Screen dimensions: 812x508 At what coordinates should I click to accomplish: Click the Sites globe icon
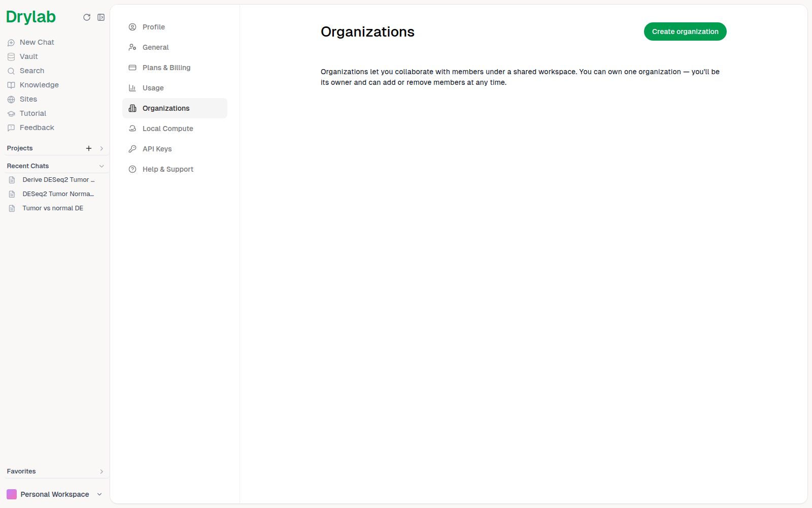[11, 100]
